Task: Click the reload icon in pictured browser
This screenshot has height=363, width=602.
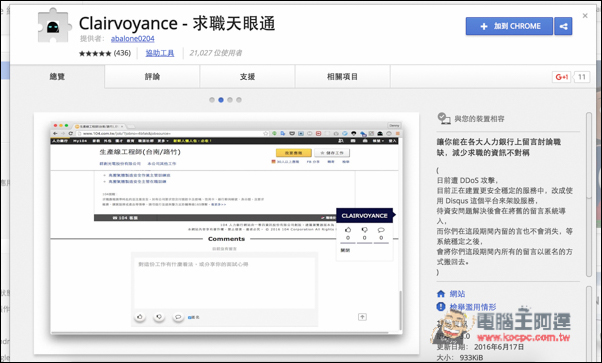Action: (x=71, y=133)
